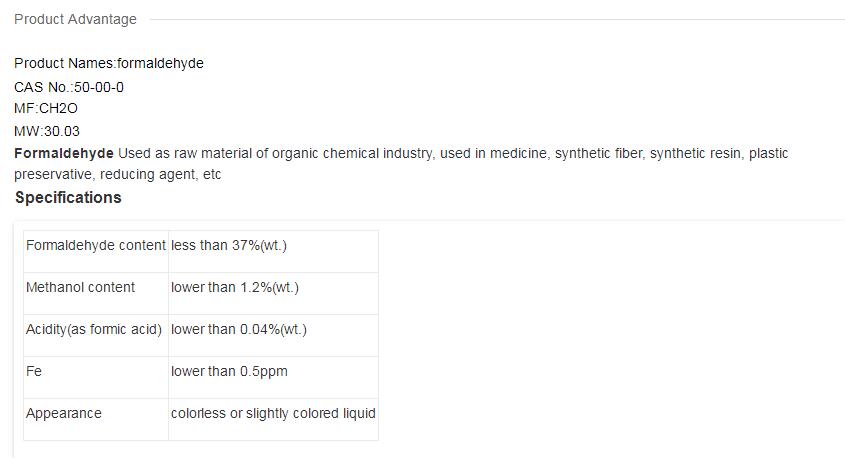845x458 pixels.
Task: Click the 'less than 37%(wt.)' cell
Action: 229,245
